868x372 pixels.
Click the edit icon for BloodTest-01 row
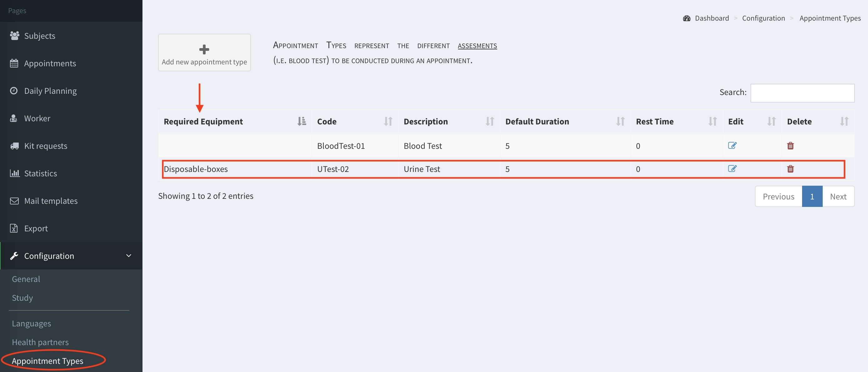click(732, 145)
